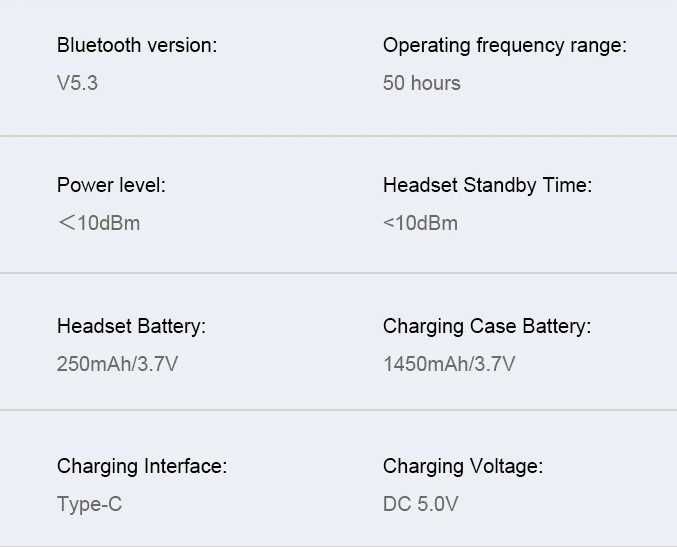Click the divider below Headset Battery row

point(338,409)
